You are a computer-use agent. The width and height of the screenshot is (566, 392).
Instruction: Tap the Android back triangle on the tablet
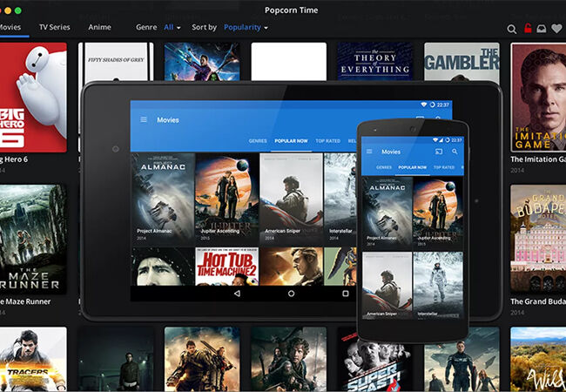tap(237, 294)
